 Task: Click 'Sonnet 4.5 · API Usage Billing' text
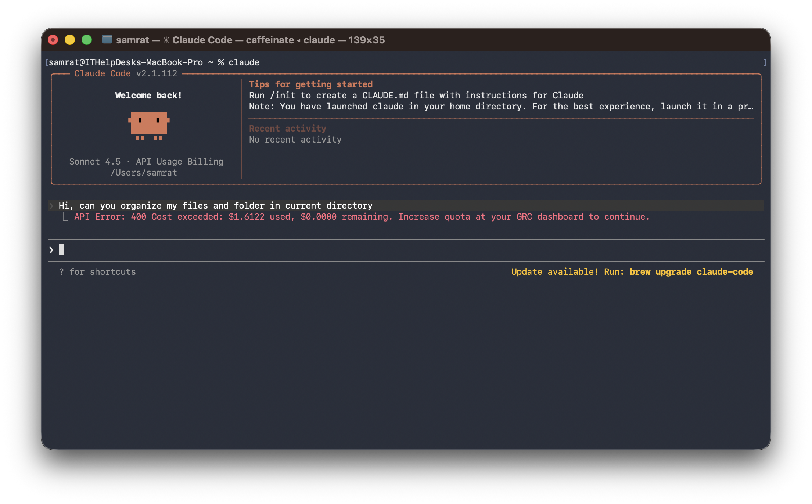click(x=146, y=162)
